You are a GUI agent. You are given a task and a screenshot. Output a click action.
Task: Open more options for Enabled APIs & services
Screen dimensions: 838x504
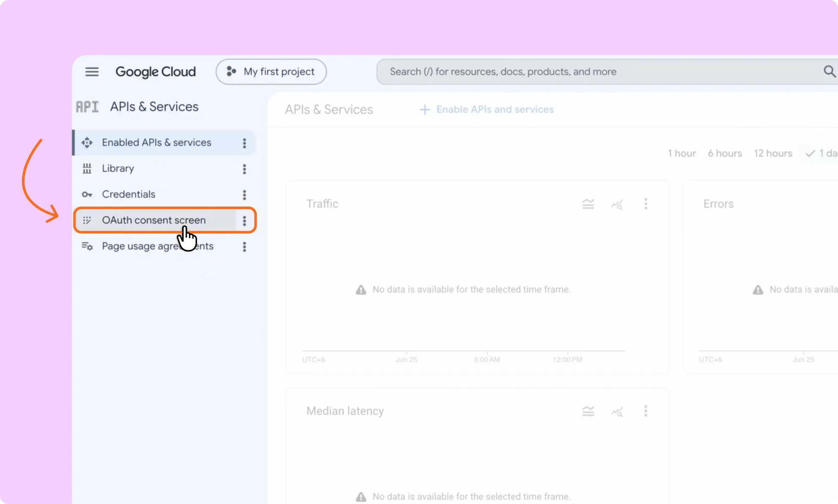pos(244,143)
